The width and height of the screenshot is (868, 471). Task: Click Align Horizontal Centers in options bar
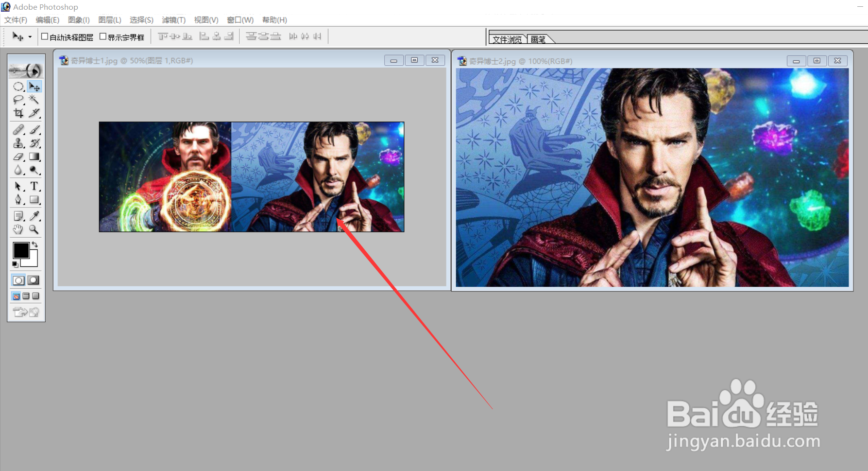point(217,36)
